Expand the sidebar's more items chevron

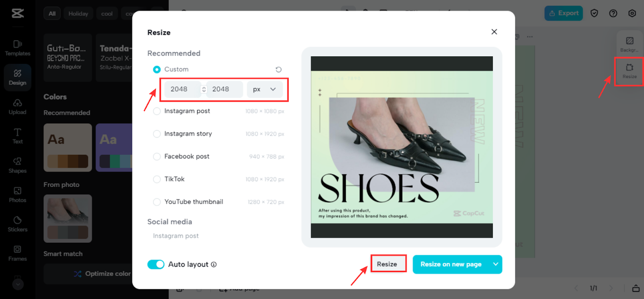click(x=18, y=284)
